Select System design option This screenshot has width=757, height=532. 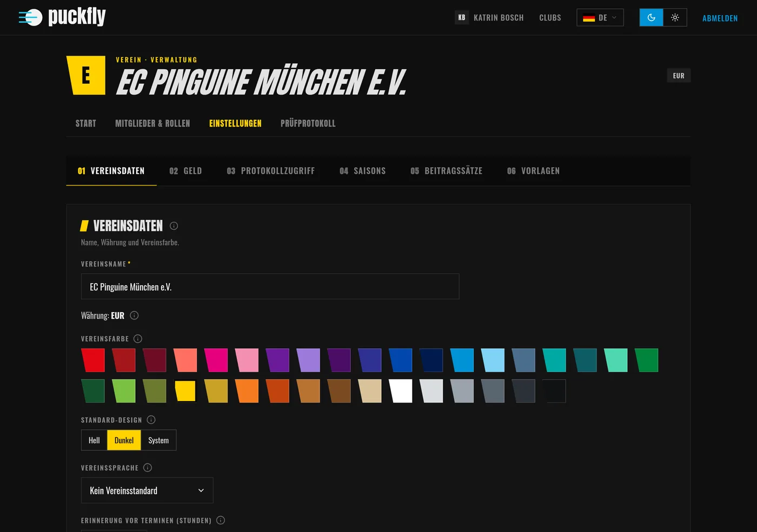click(158, 440)
